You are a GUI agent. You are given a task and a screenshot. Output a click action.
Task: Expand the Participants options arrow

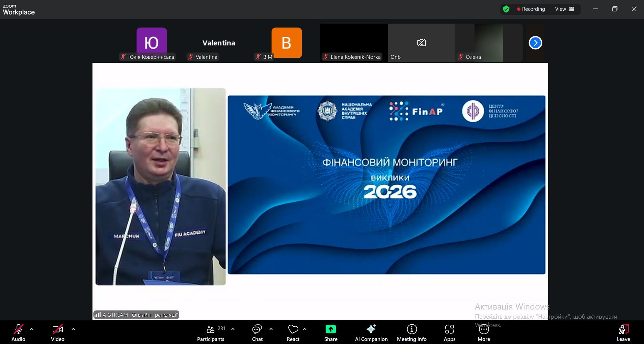(233, 329)
